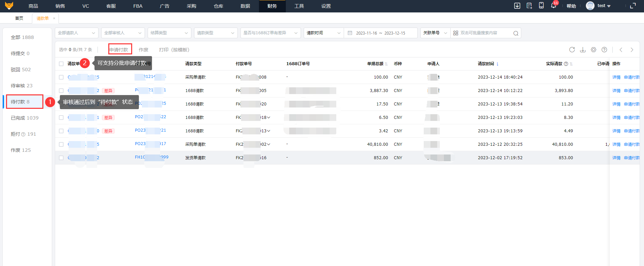Open the column settings gear icon
Screen dimensions: 644x266
(594, 50)
